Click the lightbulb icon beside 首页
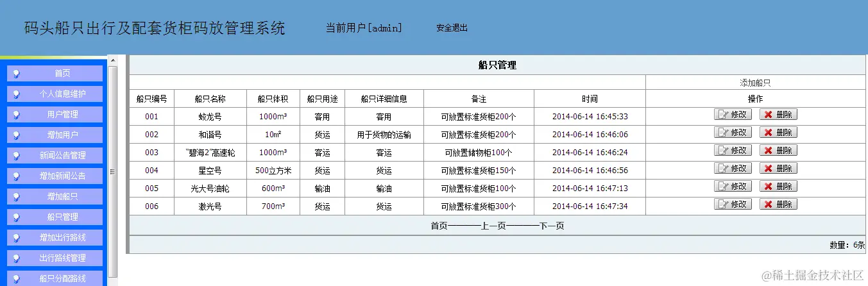Viewport: 868px width, 286px height. (x=16, y=74)
